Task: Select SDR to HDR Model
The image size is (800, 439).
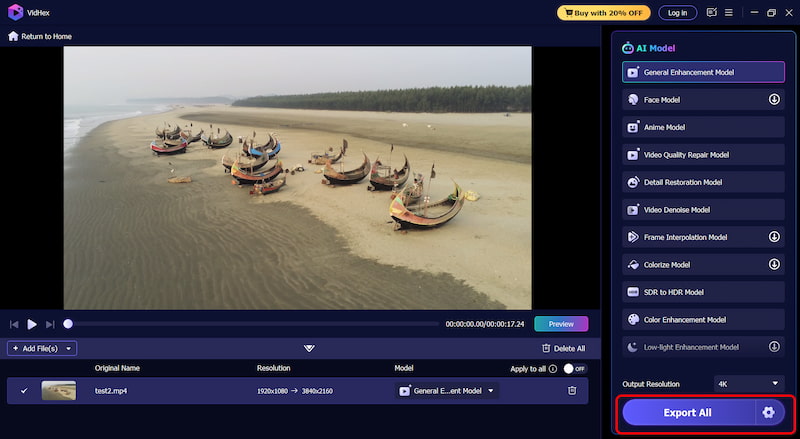Action: (703, 292)
